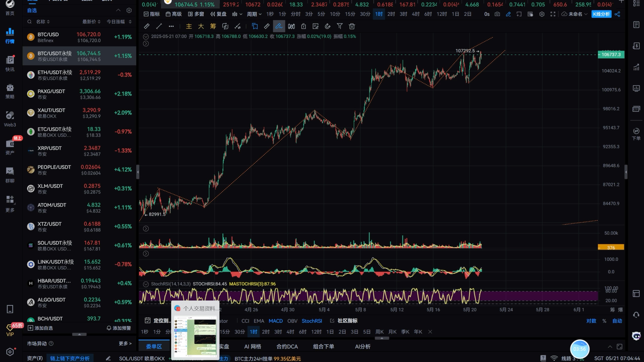Image resolution: width=644 pixels, height=362 pixels.
Task: Select the highlighted brush drawing tool
Action: [279, 26]
